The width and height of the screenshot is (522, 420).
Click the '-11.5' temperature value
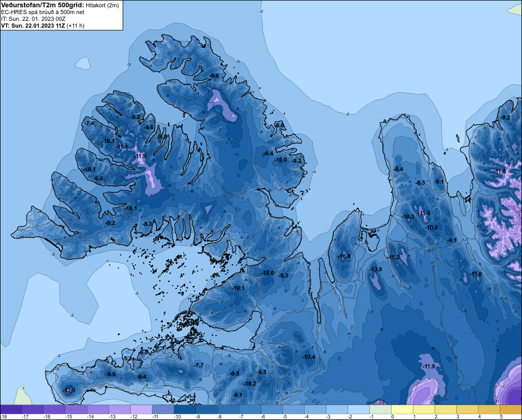point(424,213)
